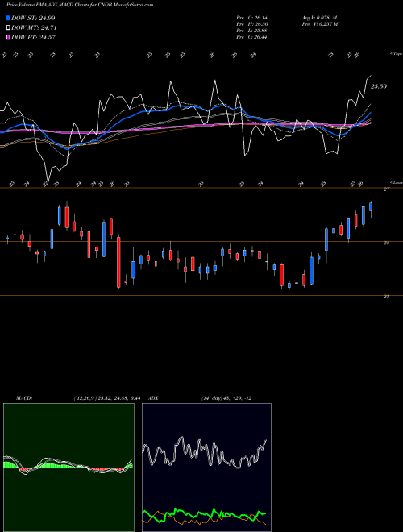Click the ADX '(14 day) 48, +29, -12' values
Screen dimensions: 403x532
[226, 398]
